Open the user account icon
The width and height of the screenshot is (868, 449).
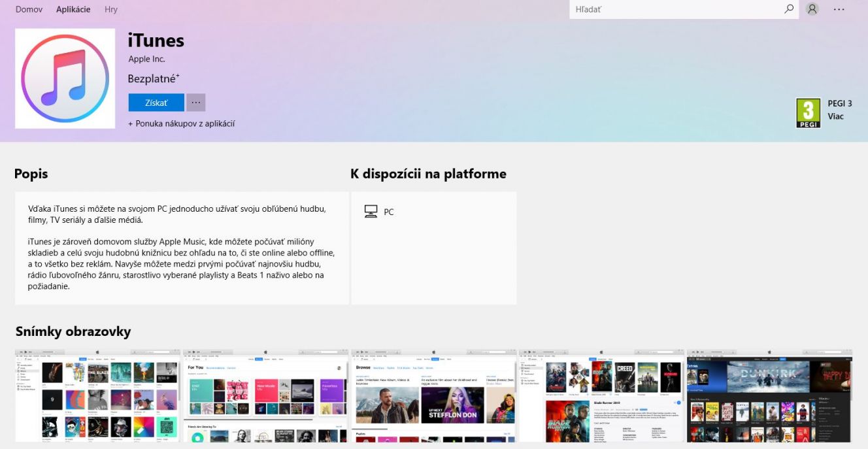(x=812, y=9)
